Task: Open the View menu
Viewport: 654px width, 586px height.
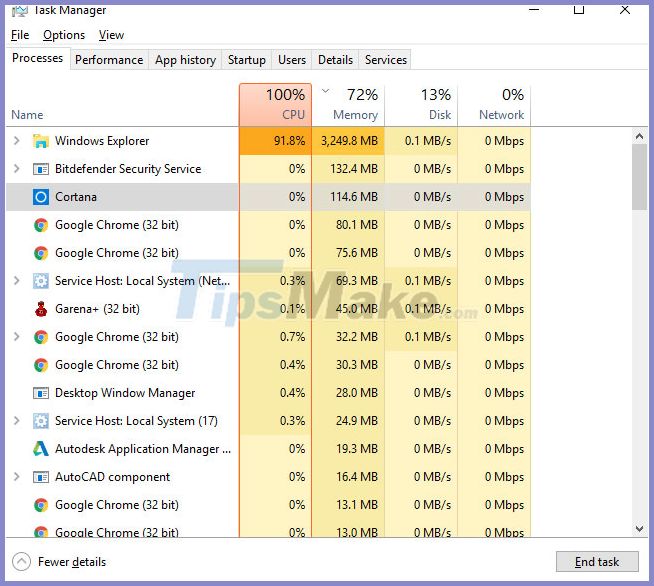Action: (x=111, y=35)
